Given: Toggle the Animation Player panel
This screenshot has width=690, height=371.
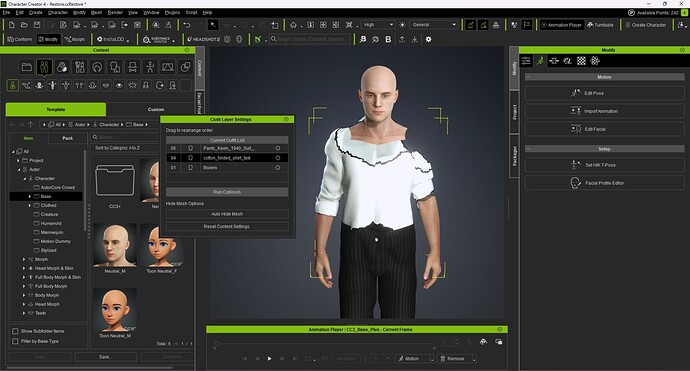Looking at the screenshot, I should [x=562, y=25].
